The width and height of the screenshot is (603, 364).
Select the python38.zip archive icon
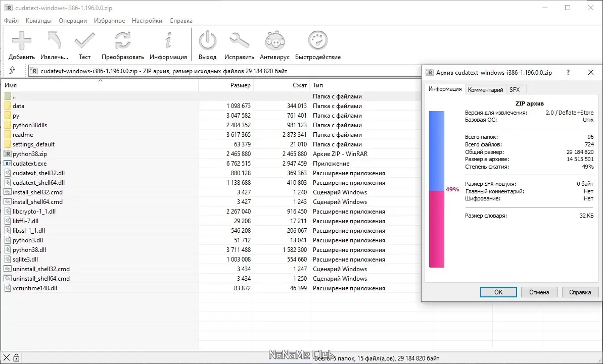8,154
